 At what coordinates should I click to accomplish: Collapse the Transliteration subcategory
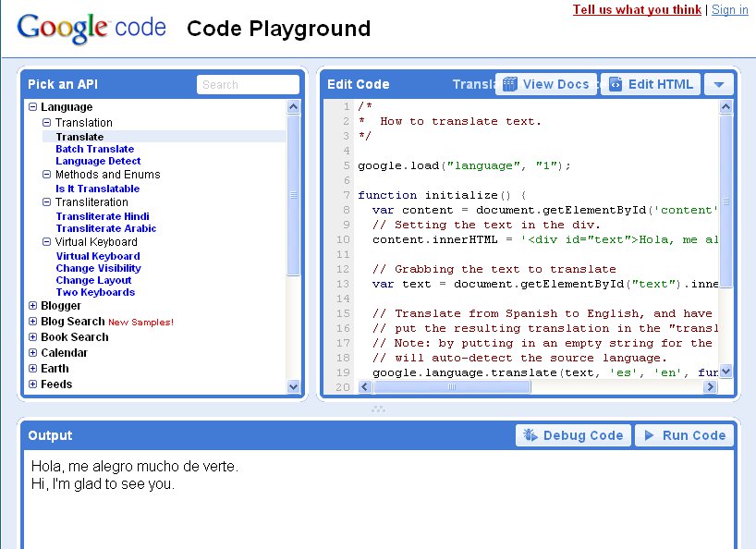coord(47,202)
